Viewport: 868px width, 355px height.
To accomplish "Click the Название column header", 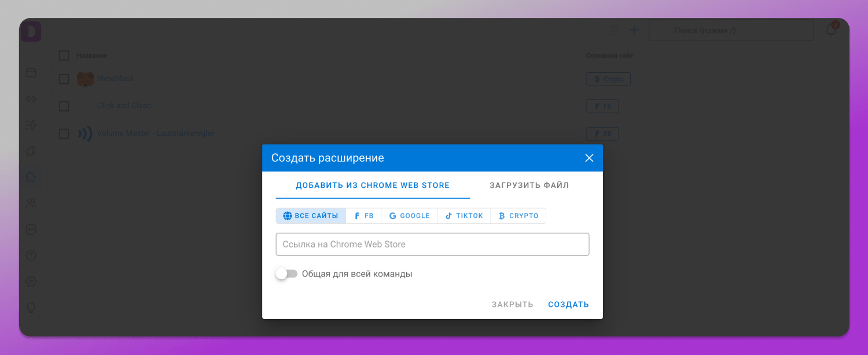I will click(x=92, y=56).
